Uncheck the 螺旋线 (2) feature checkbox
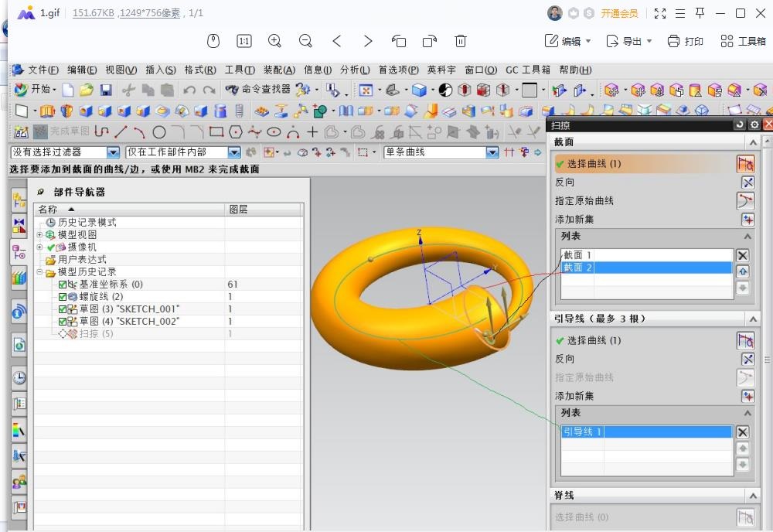 [63, 297]
